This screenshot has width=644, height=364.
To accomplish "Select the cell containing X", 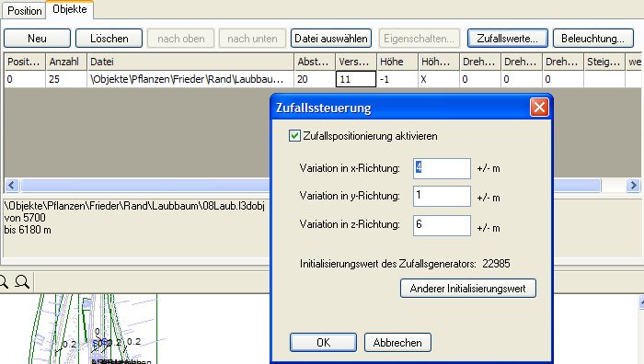I will point(438,79).
